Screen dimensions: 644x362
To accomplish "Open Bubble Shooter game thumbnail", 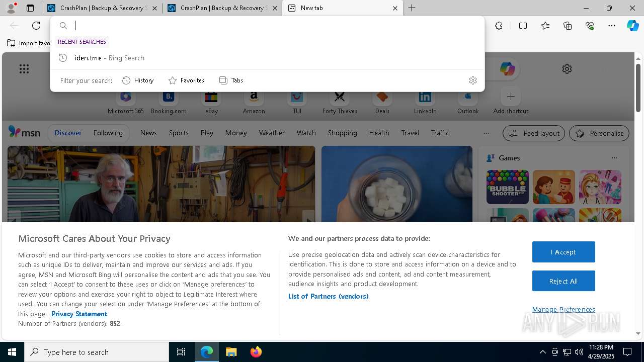I will 507,187.
